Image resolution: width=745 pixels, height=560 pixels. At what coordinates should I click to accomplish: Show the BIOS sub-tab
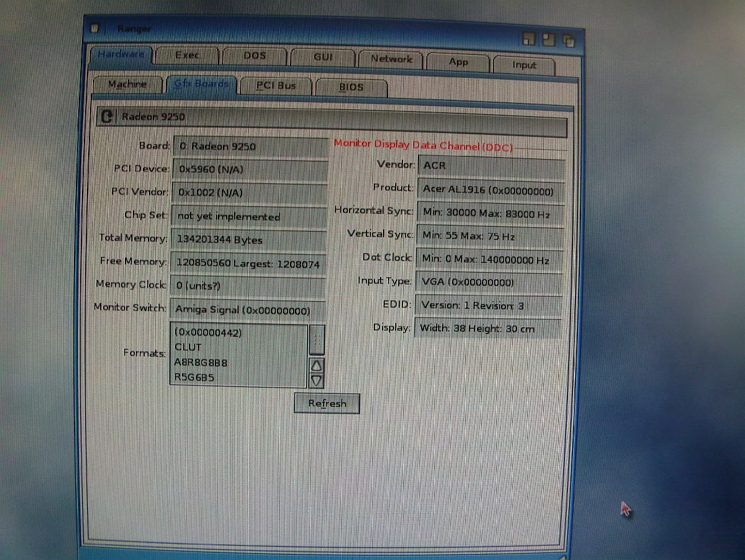[351, 88]
